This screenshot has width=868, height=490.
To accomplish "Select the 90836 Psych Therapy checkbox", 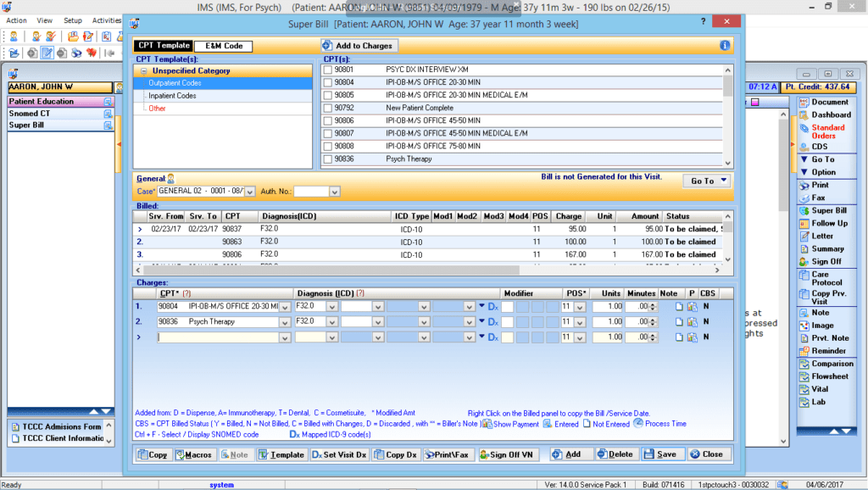I will (328, 159).
